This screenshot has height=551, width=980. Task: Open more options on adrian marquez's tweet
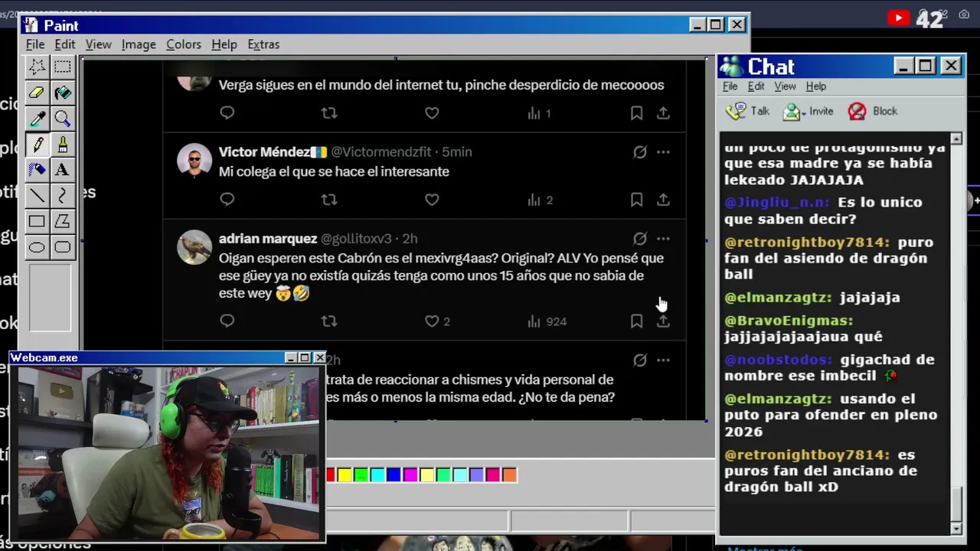[x=663, y=239]
